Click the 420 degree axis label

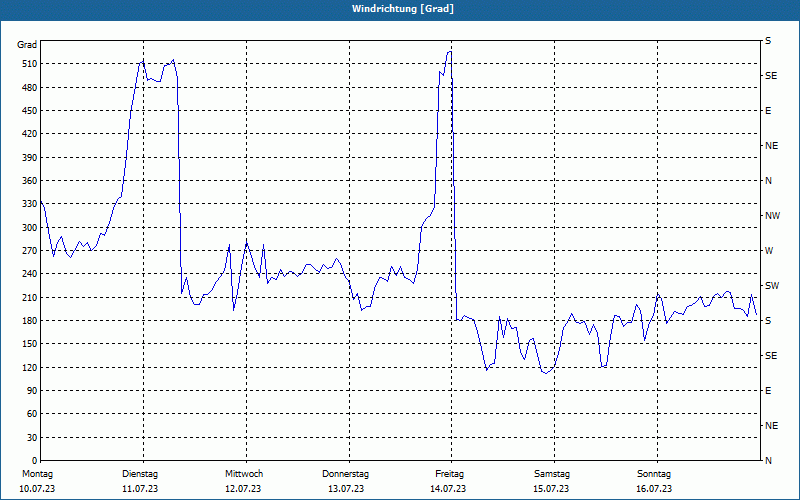[29, 134]
